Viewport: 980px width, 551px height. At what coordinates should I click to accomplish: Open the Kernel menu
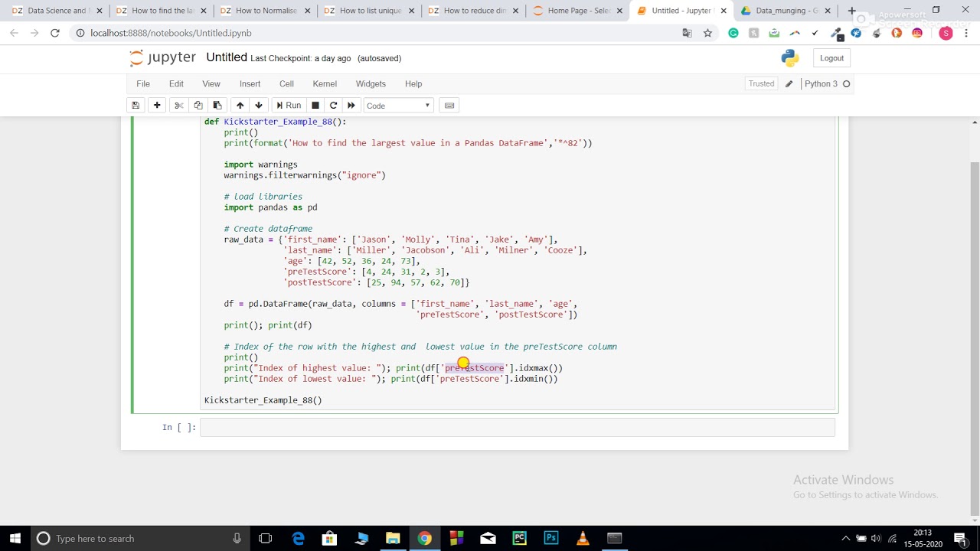325,83
